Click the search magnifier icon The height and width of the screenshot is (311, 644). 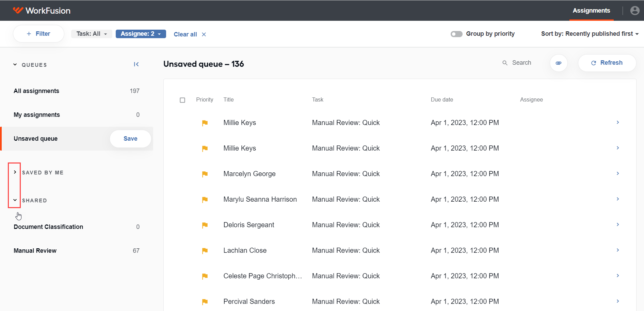click(505, 63)
